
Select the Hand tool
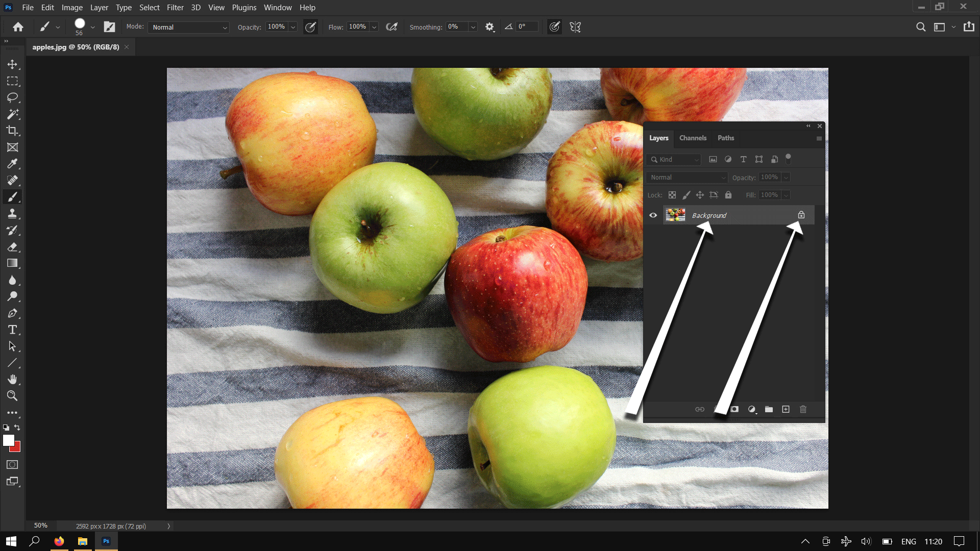pos(12,379)
